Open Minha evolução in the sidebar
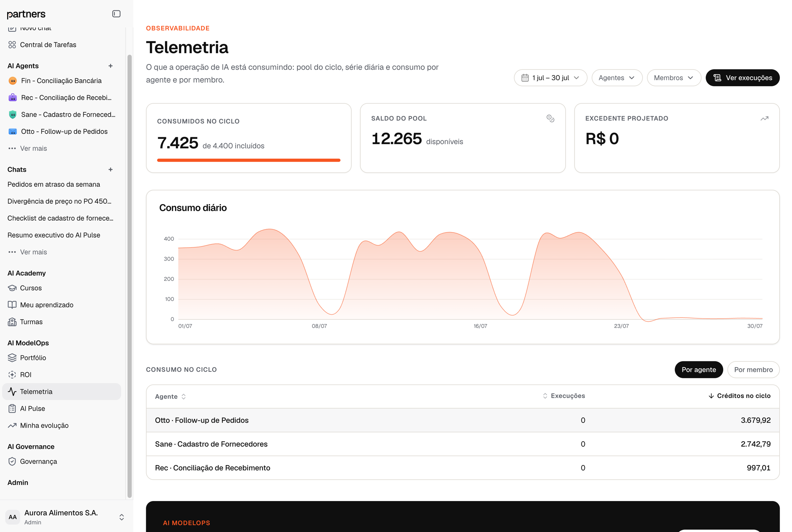The height and width of the screenshot is (532, 792). pyautogui.click(x=62, y=425)
